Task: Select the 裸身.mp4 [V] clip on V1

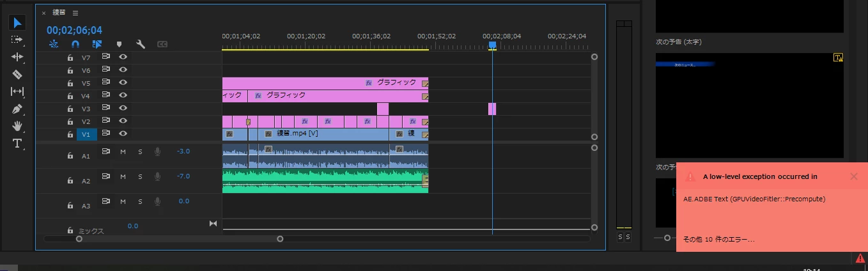Action: click(323, 134)
